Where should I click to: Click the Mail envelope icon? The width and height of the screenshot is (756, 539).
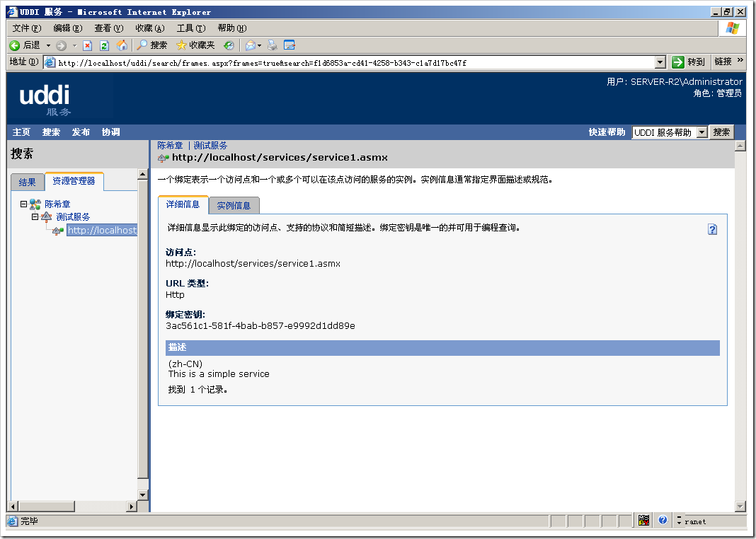pyautogui.click(x=251, y=45)
